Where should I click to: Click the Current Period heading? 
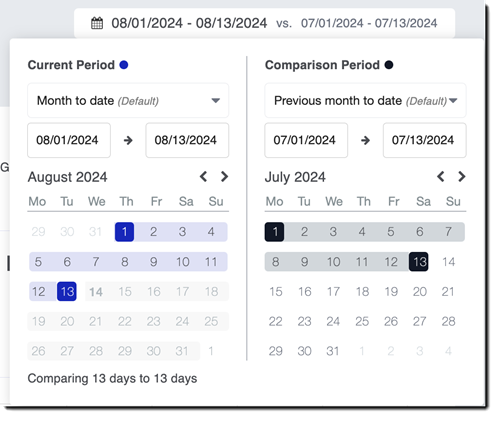coord(71,65)
